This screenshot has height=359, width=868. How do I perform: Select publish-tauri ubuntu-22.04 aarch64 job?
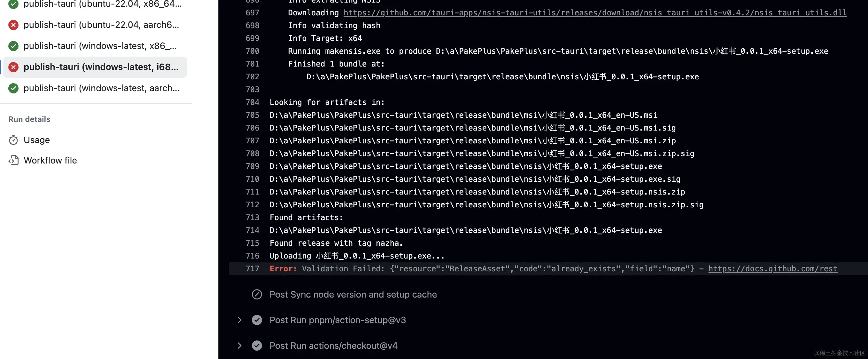[101, 25]
